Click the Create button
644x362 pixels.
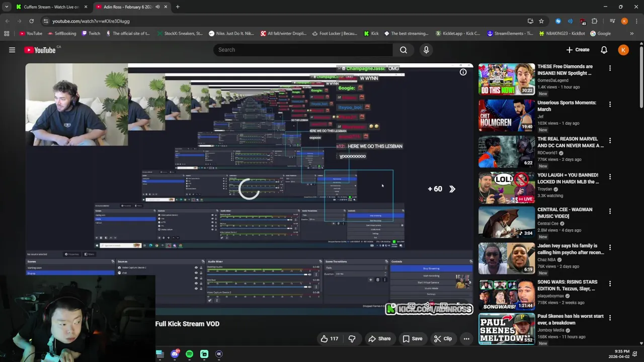click(x=578, y=50)
